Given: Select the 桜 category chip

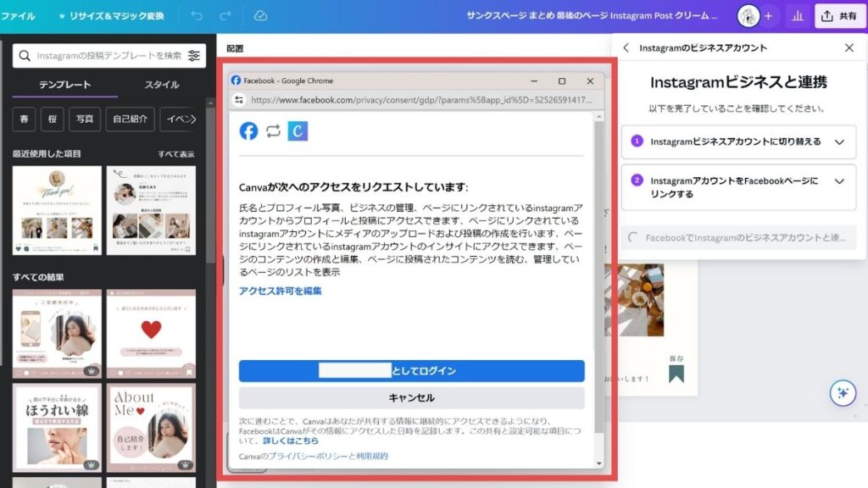Looking at the screenshot, I should (x=52, y=119).
